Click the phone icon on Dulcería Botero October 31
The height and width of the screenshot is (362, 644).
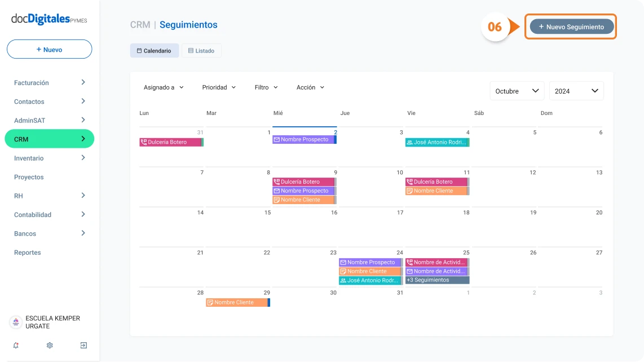click(144, 142)
